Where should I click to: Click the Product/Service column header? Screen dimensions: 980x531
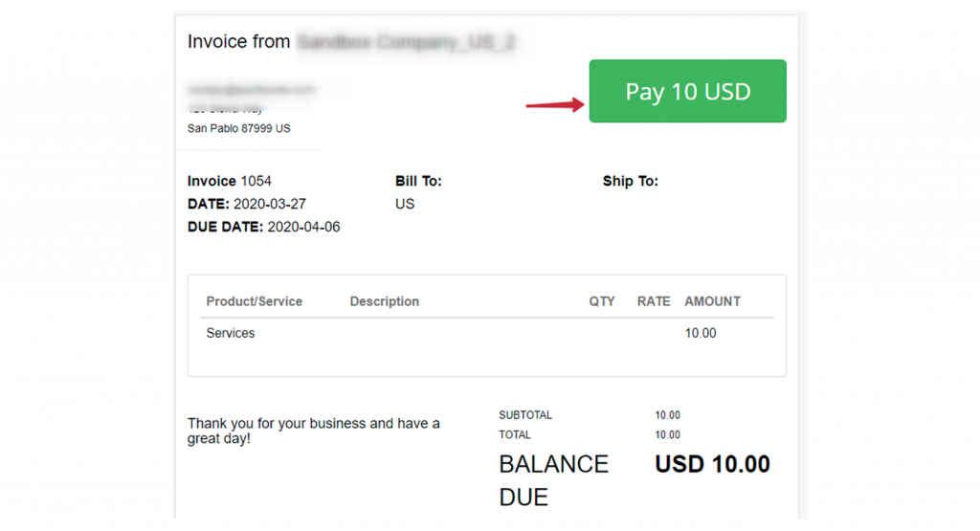pos(255,301)
